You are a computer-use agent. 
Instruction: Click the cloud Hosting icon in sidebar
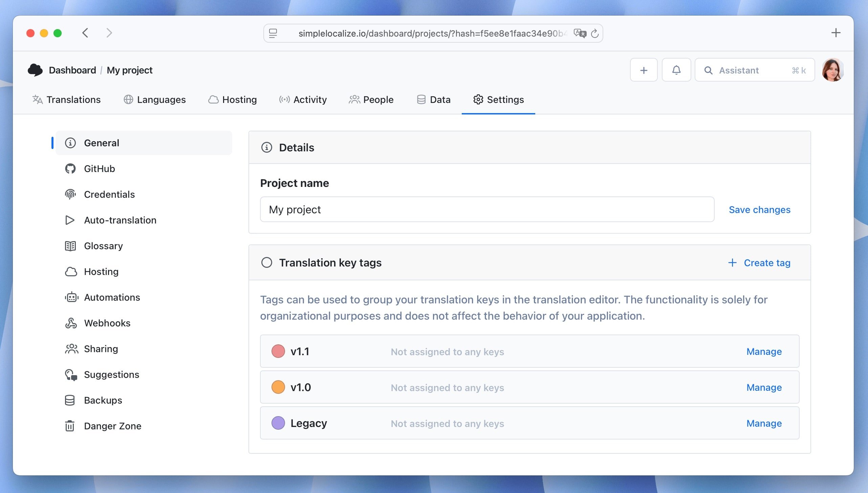[x=70, y=272]
